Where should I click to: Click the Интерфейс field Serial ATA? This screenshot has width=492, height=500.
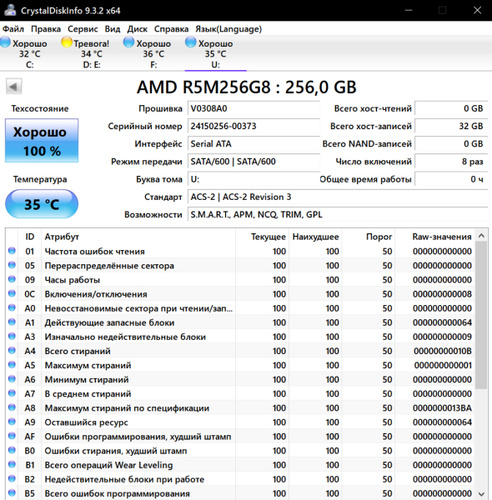pyautogui.click(x=254, y=144)
